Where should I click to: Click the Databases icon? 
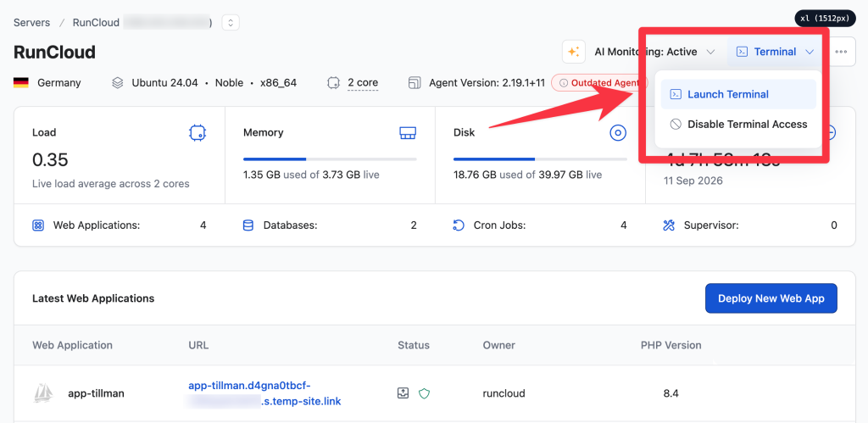tap(248, 225)
